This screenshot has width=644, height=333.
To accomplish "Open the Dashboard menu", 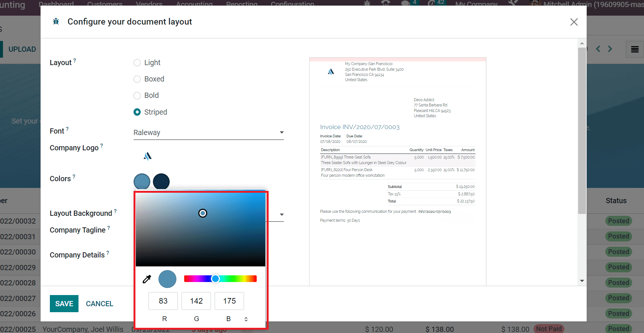I will point(56,4).
